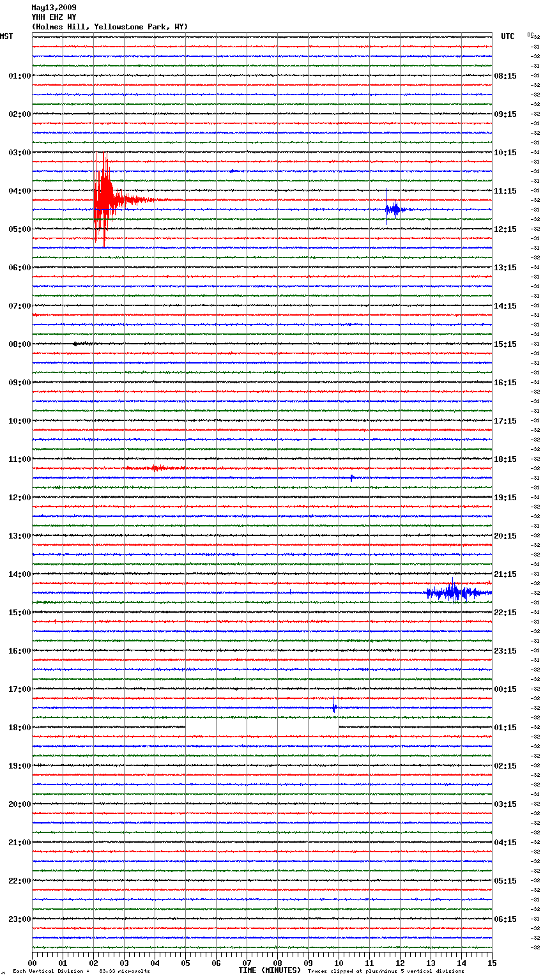The width and height of the screenshot is (543, 980).
Task: Select the 01:00 MST row label
Action: coord(20,76)
